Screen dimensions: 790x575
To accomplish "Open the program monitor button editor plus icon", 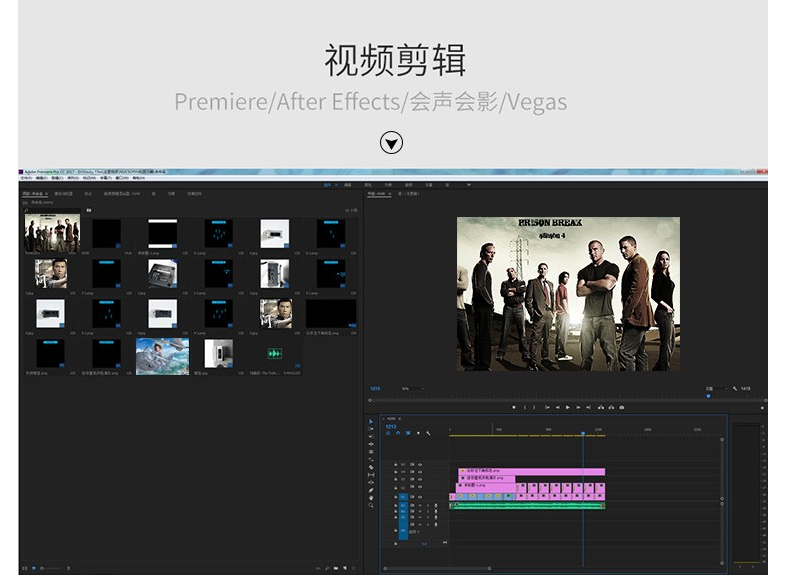I will [762, 408].
